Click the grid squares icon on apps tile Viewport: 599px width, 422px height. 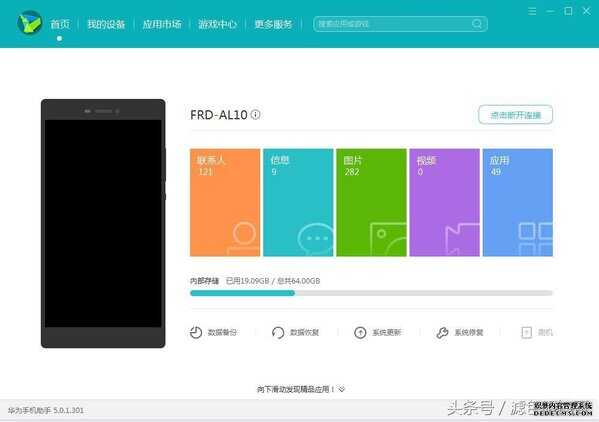click(x=535, y=239)
